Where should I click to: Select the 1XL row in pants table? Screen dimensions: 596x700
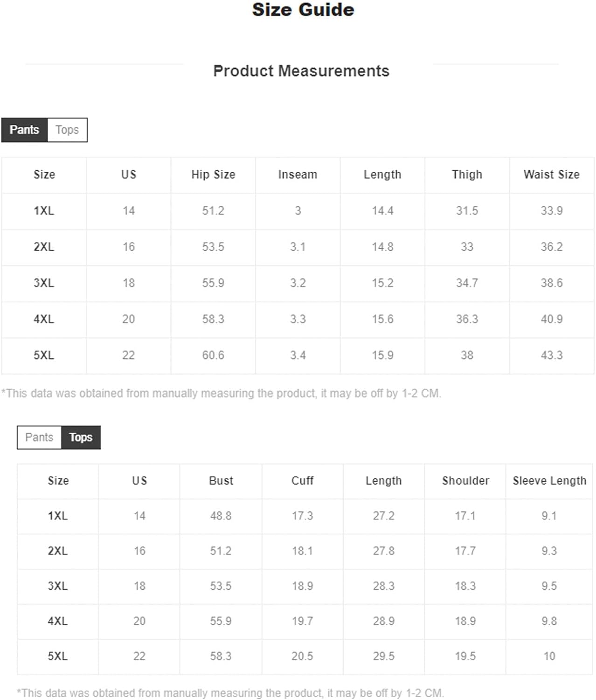click(298, 211)
